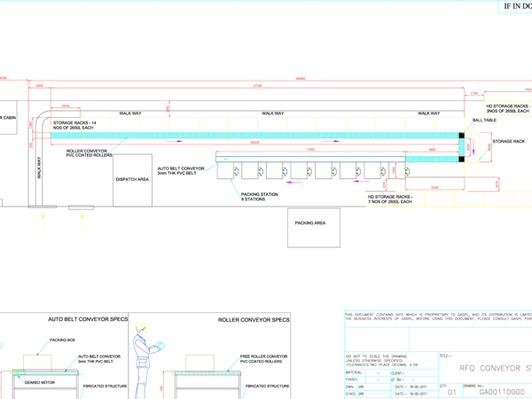Select the ROLLER CONVEYOR SPECS heading
The width and height of the screenshot is (532, 399).
(x=254, y=319)
